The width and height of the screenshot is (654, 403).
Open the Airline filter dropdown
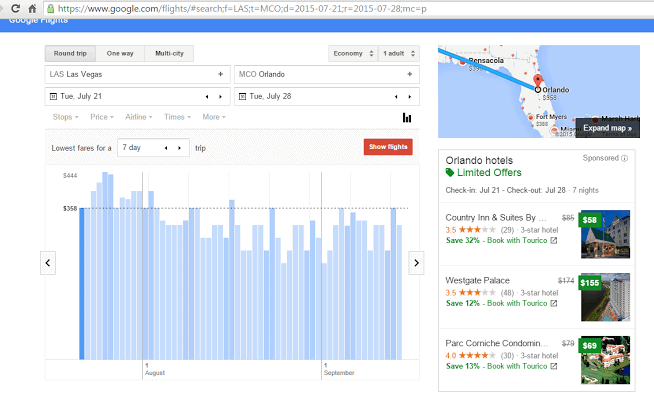pyautogui.click(x=138, y=117)
